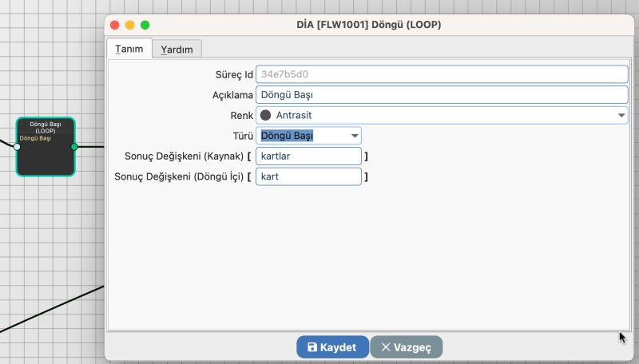Click the Antrasit color circle swatch
The height and width of the screenshot is (364, 639).
266,115
